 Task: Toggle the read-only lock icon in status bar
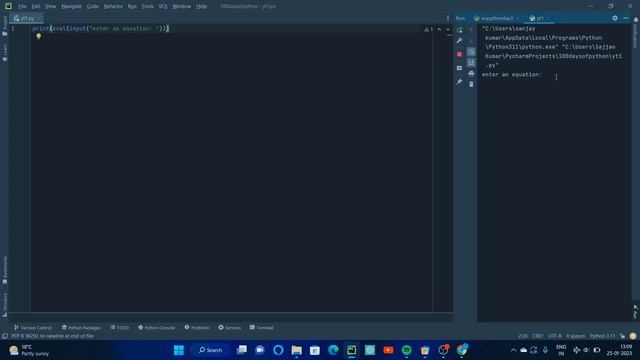622,336
